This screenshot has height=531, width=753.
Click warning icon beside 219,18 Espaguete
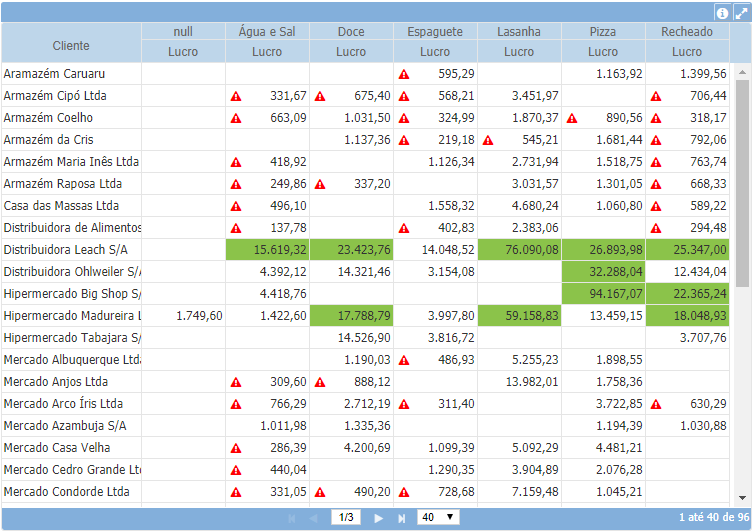404,140
